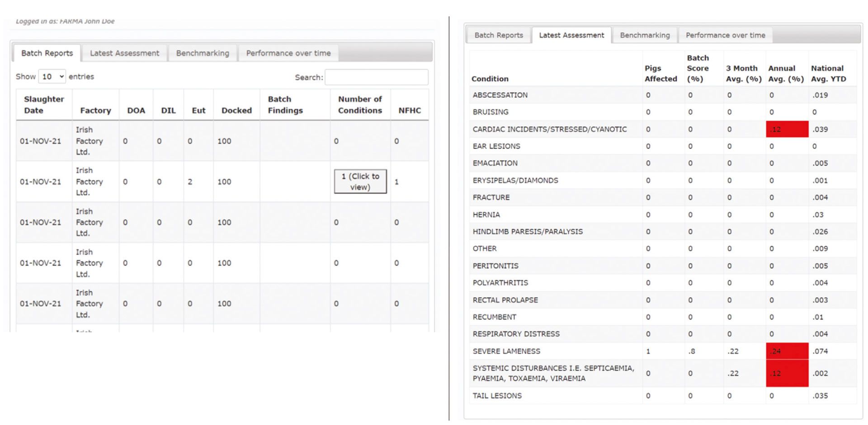
Task: Click the Eut value 2 in batch table
Action: click(190, 182)
